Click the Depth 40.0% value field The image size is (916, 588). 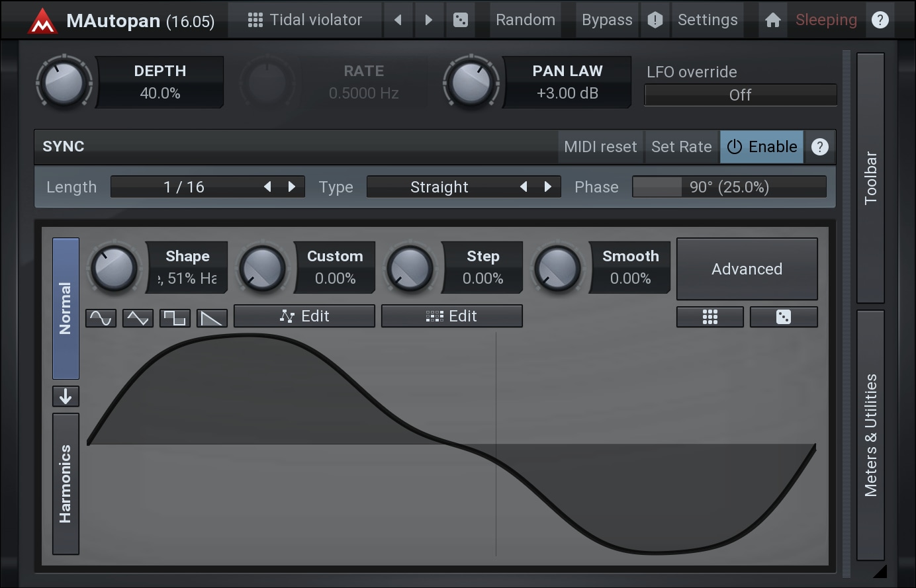(160, 82)
